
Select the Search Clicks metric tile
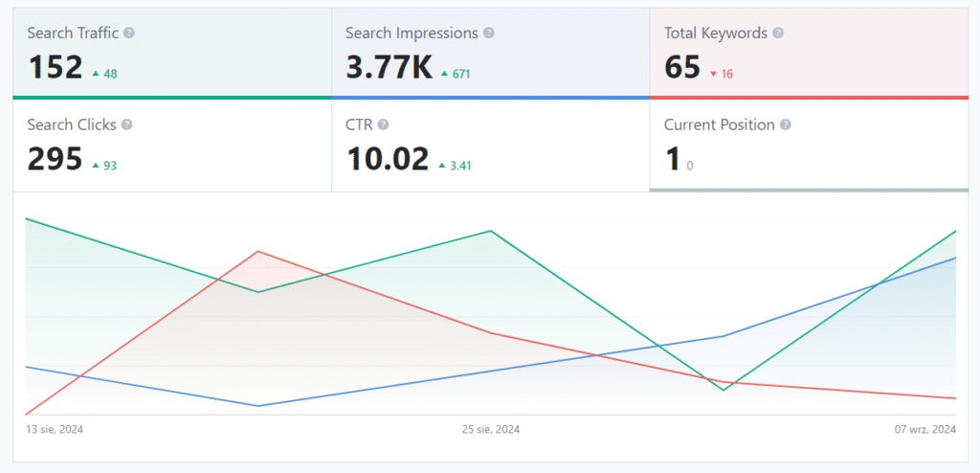172,145
